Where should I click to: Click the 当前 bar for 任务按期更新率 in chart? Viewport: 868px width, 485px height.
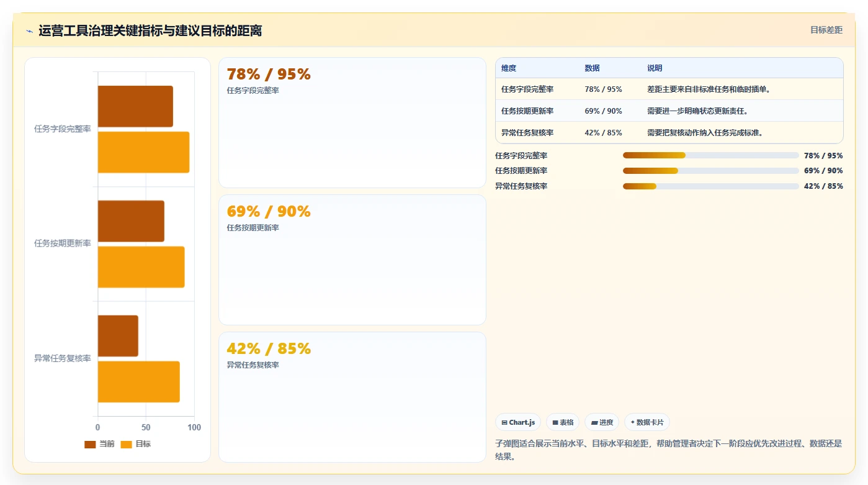pos(131,221)
